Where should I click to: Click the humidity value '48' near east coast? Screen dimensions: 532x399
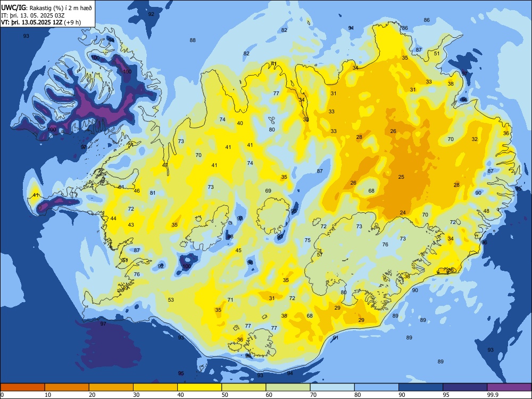click(486, 211)
